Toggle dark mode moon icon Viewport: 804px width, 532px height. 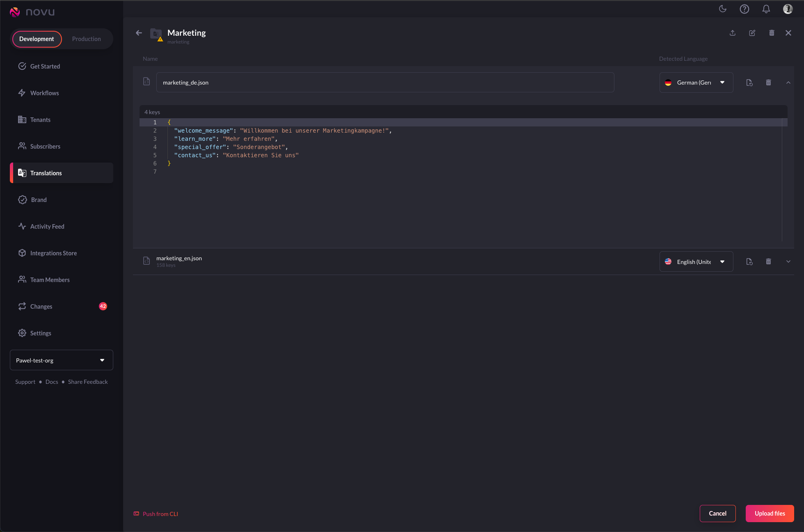[723, 9]
